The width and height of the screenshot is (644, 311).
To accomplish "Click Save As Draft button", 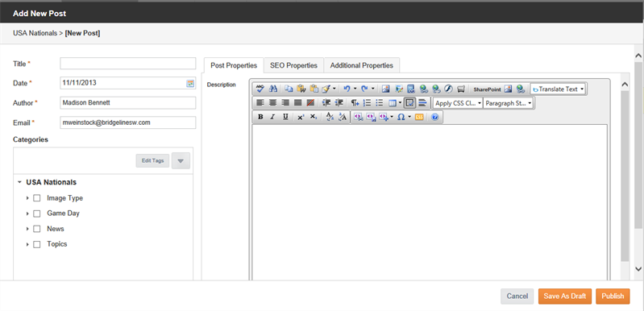I will tap(565, 296).
